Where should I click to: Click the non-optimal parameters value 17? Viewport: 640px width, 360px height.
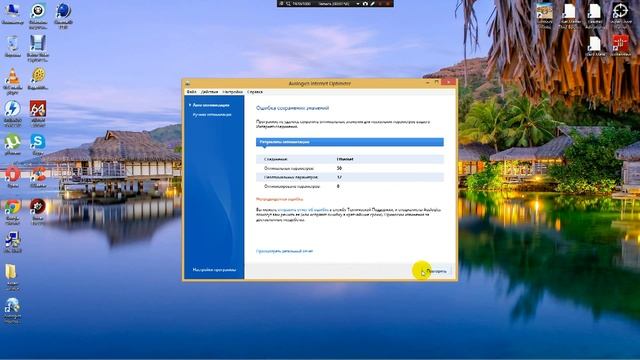(x=340, y=177)
